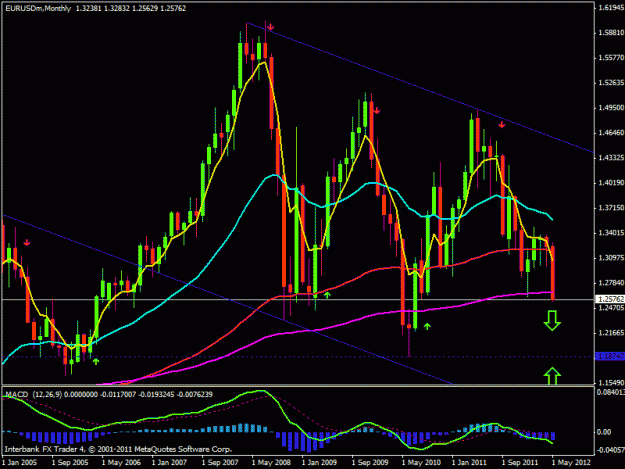Viewport: 625px width, 469px height.
Task: Click the 1.43325 price axis label
Action: [x=611, y=158]
